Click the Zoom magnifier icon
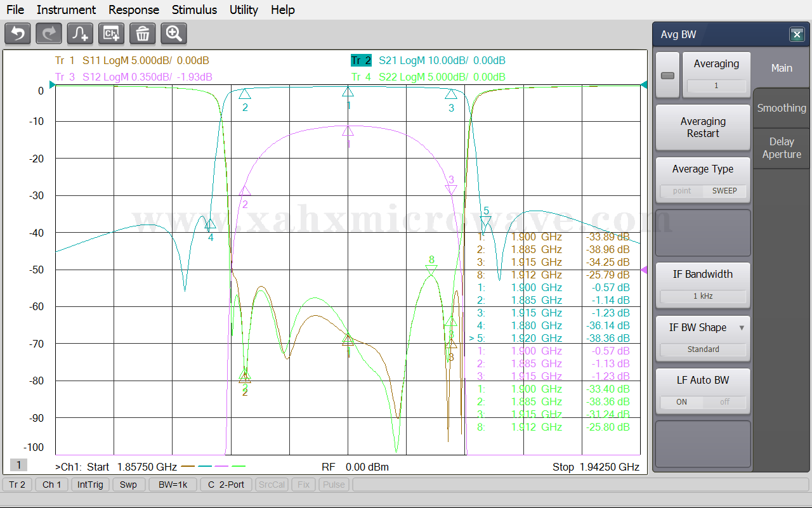812x508 pixels. 173,34
